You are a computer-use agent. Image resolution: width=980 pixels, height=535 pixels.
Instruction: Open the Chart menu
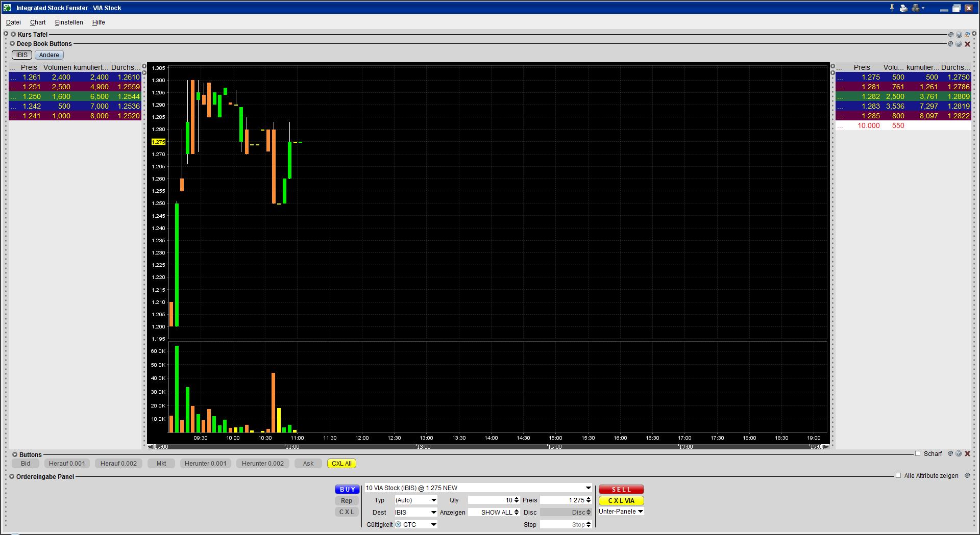[x=38, y=22]
